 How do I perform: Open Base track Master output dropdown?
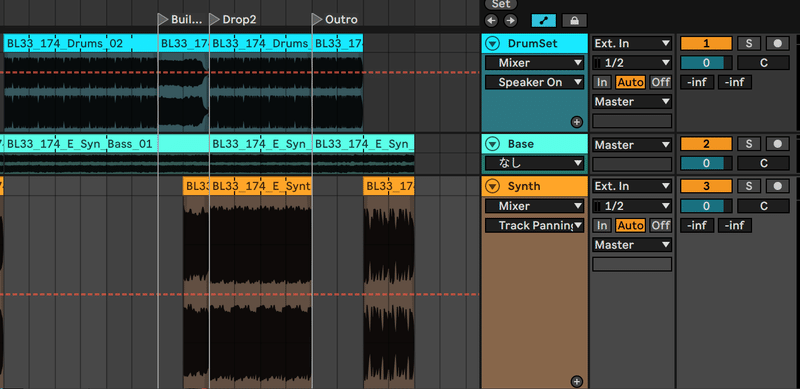click(x=632, y=145)
